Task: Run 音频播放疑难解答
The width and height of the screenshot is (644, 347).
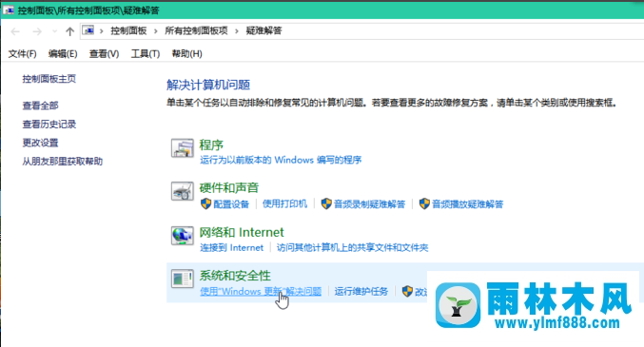Action: point(467,204)
